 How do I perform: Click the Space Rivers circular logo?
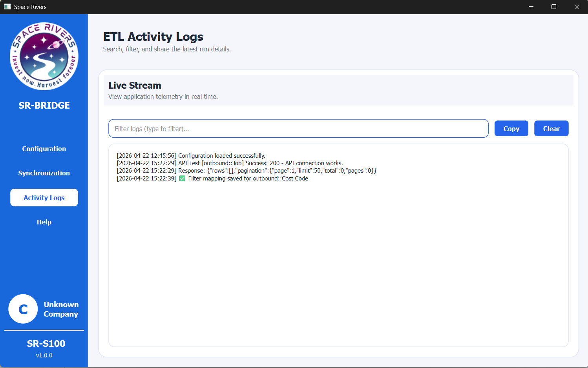pyautogui.click(x=44, y=56)
